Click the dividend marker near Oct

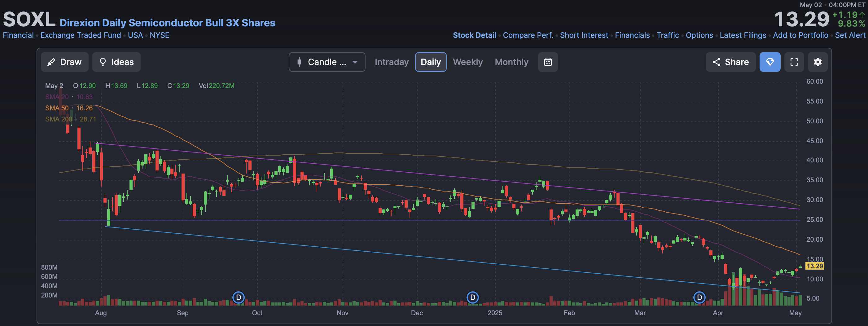(239, 297)
